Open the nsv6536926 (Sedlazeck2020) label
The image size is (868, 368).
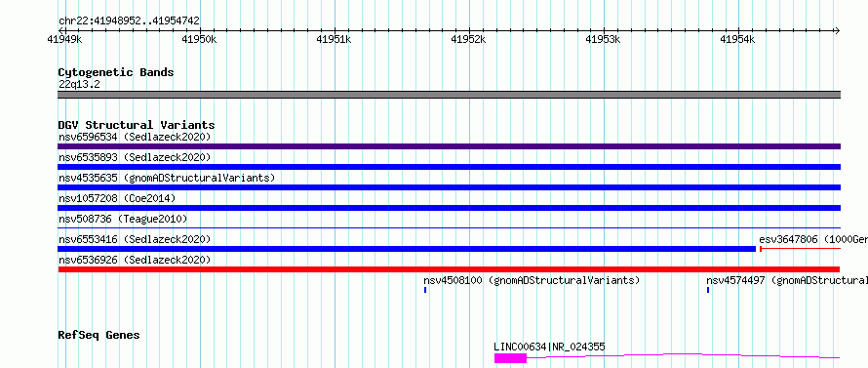[135, 260]
